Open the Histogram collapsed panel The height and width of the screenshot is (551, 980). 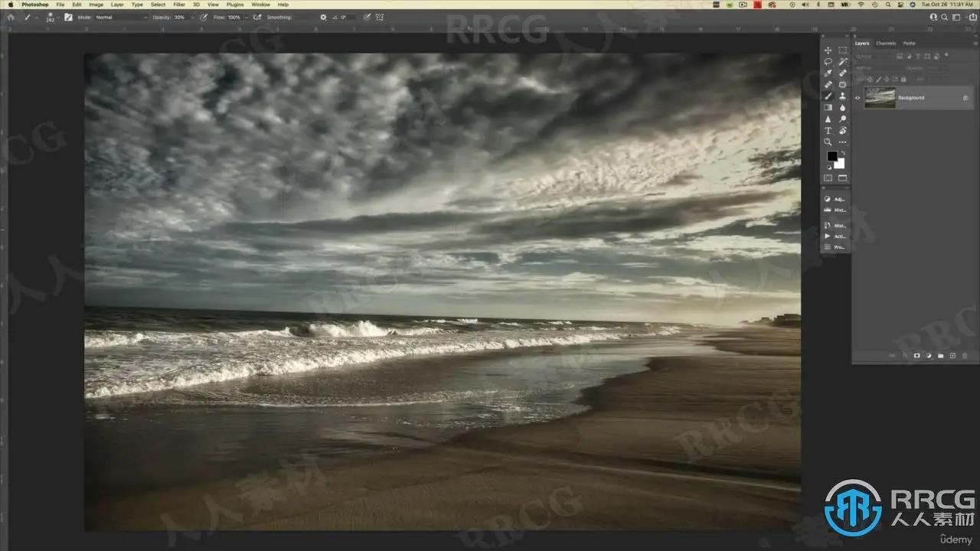tap(836, 210)
